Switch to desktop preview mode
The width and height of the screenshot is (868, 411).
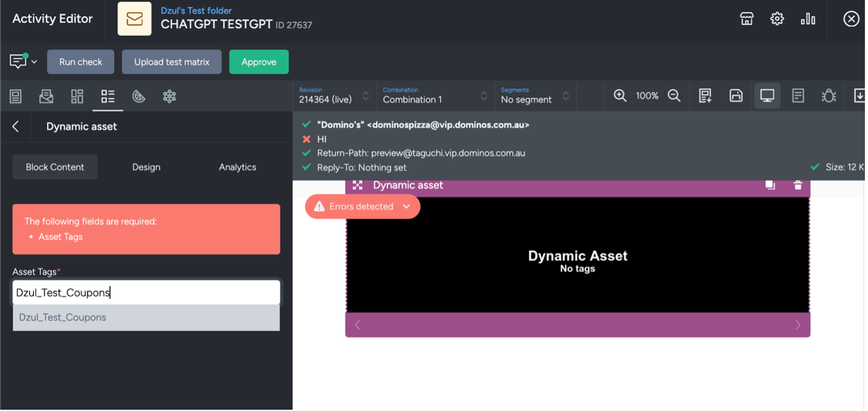coord(767,95)
